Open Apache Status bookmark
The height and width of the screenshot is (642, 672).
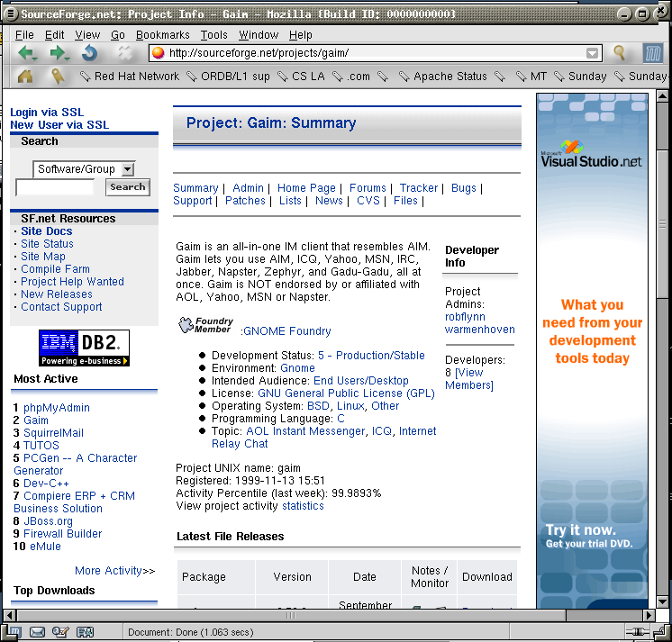443,77
